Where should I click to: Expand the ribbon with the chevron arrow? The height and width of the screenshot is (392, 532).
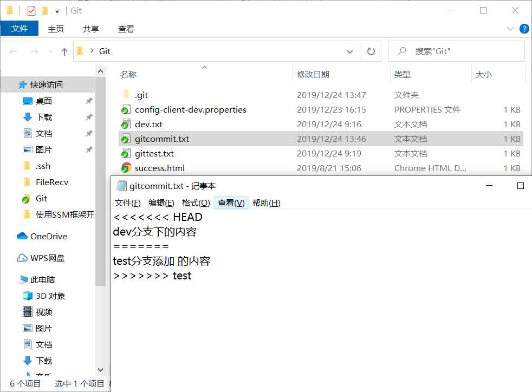[x=510, y=29]
